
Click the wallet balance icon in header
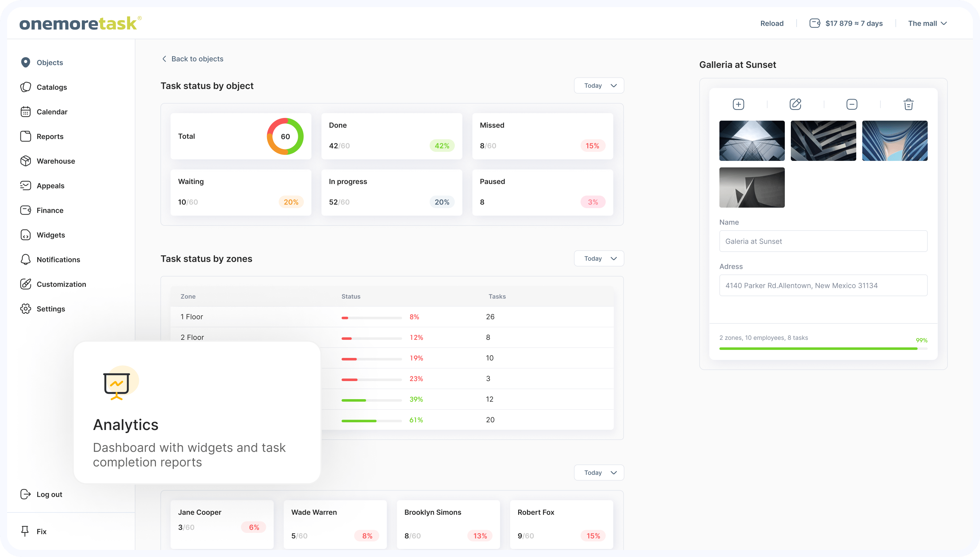tap(815, 23)
